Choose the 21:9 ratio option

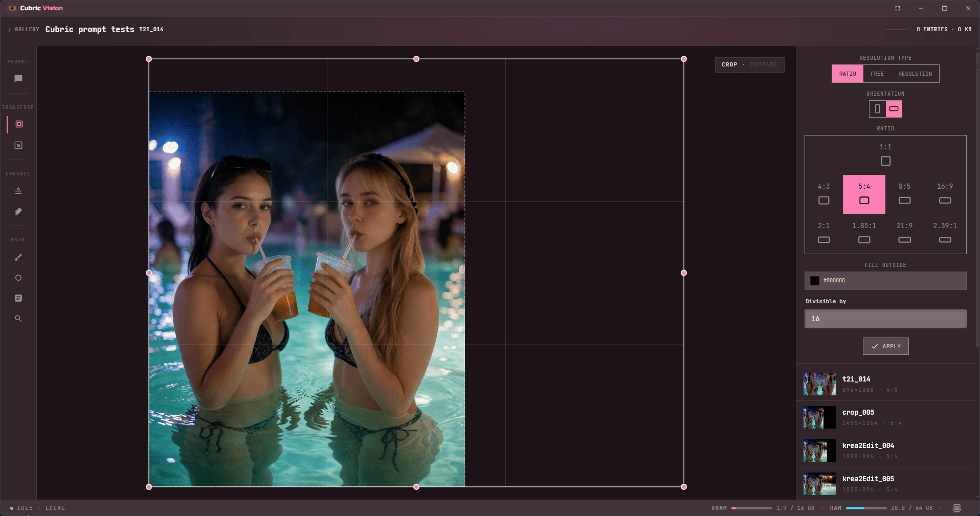(904, 233)
